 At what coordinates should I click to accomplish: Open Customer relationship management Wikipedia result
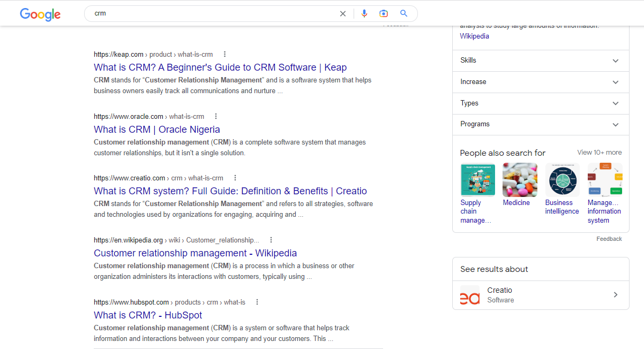195,253
